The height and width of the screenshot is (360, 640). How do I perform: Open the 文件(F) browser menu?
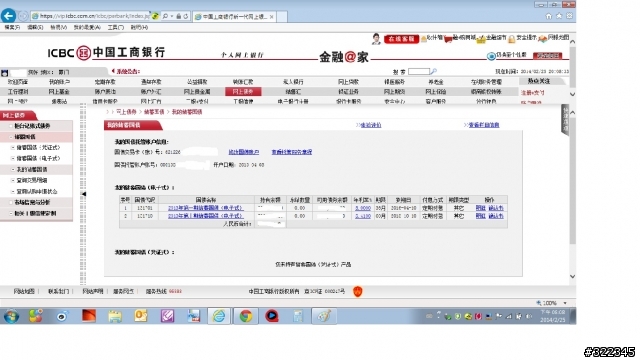click(x=12, y=27)
